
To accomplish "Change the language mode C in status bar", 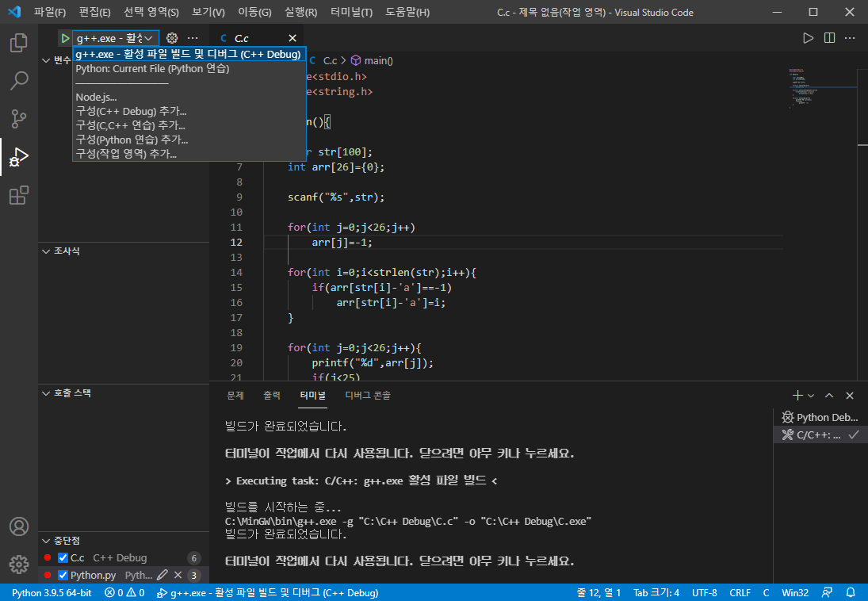I will pos(767,593).
